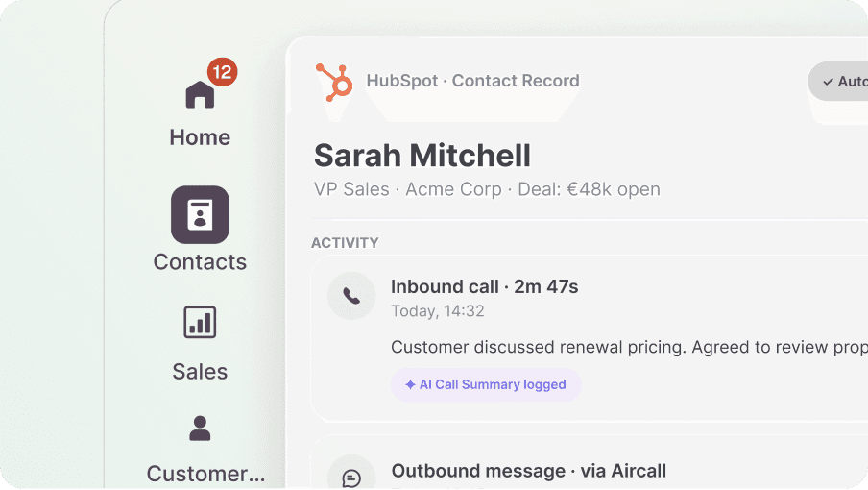Open Outbound message · via Aircall entry
The width and height of the screenshot is (868, 490).
click(x=529, y=471)
